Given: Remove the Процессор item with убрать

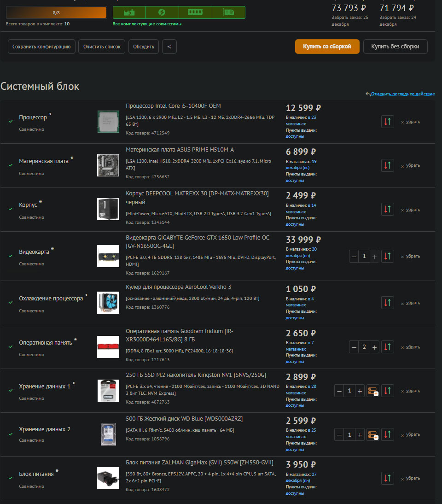Looking at the screenshot, I should (x=410, y=122).
